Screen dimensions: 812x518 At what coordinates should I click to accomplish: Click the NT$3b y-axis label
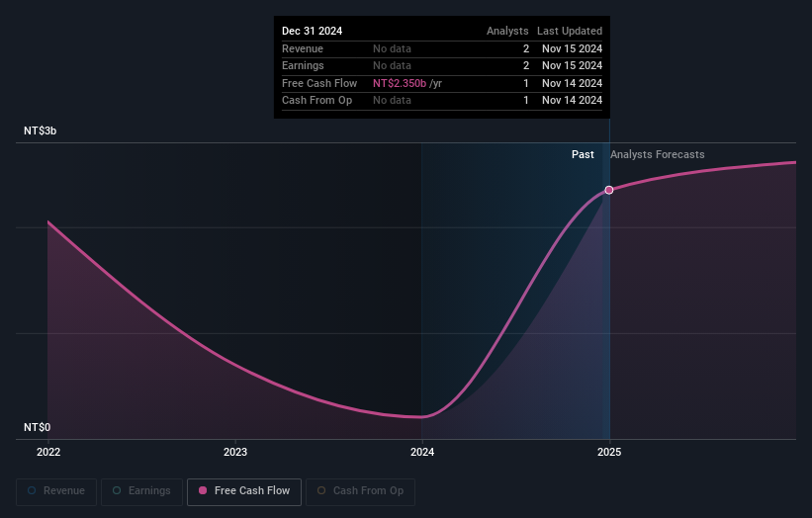[x=40, y=130]
